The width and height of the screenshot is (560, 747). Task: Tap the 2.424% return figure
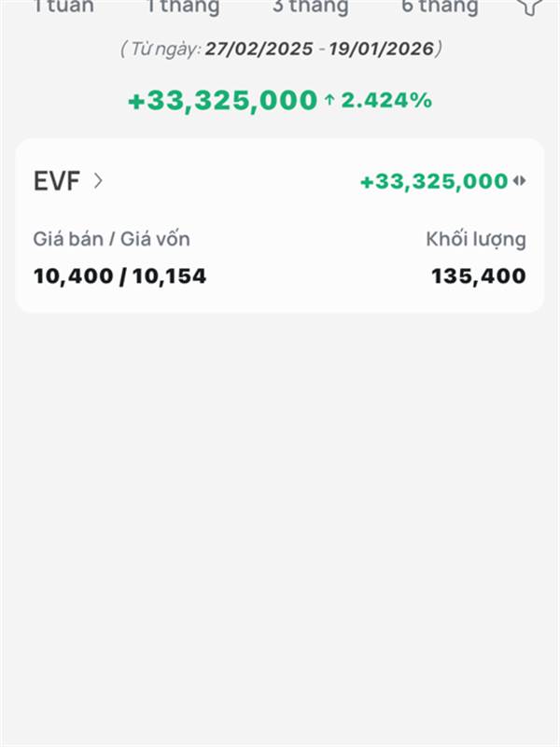click(386, 101)
